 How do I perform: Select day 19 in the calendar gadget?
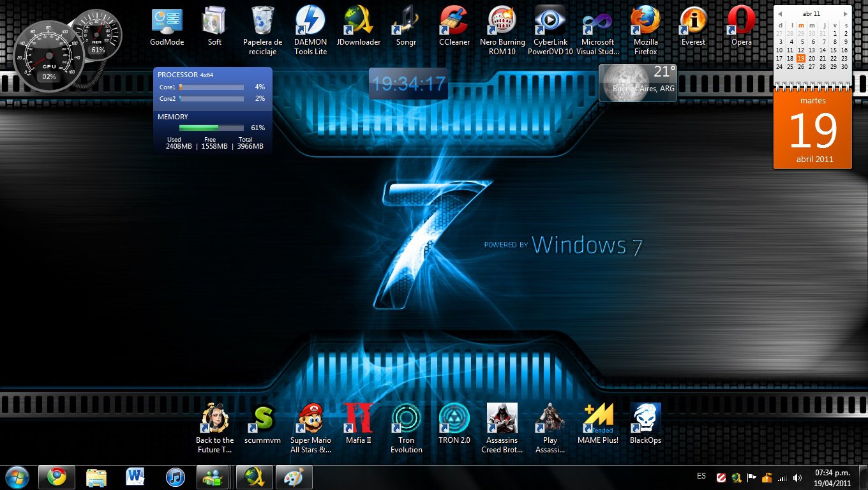(801, 59)
